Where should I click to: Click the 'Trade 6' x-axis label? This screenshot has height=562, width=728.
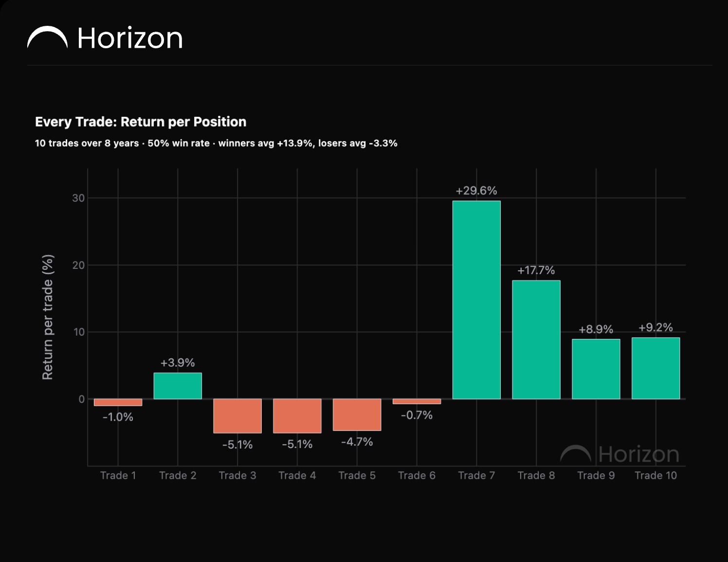pos(417,475)
